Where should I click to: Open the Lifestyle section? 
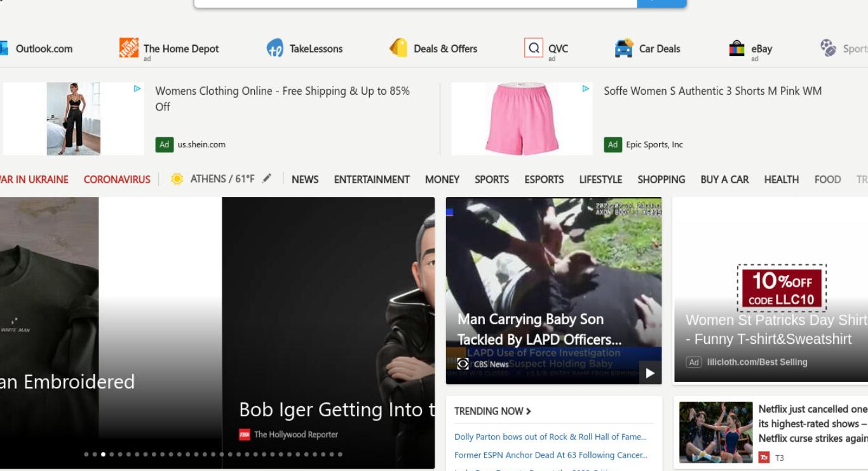(x=600, y=179)
